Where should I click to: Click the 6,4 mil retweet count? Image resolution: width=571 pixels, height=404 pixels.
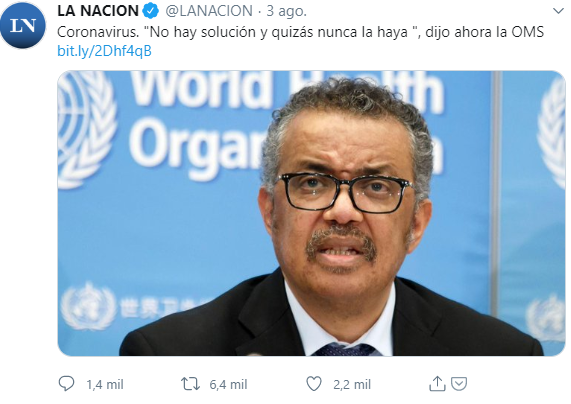click(228, 384)
